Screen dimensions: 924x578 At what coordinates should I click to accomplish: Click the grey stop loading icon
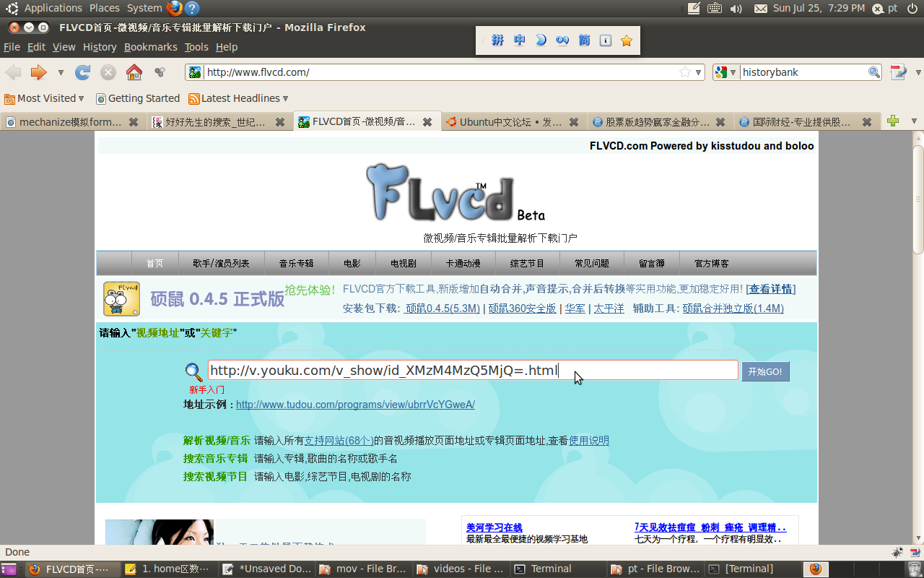108,72
